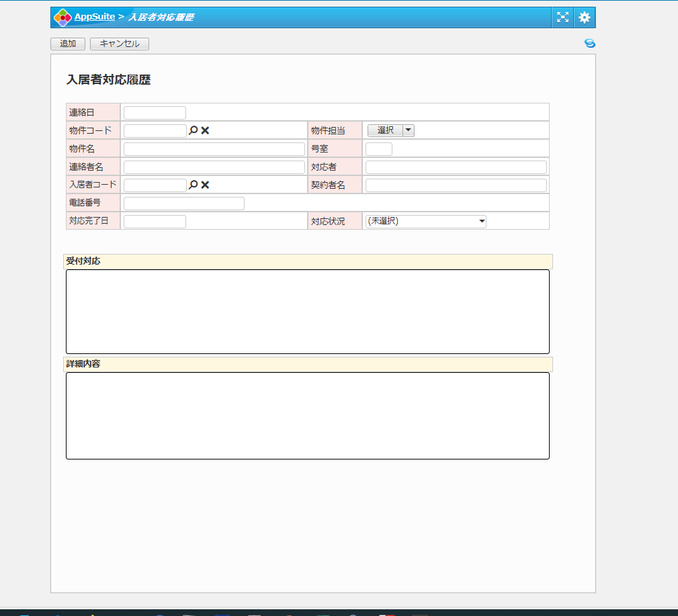Screen dimensions: 678x616
Task: Focus the 連絡日 date field
Action: [155, 112]
